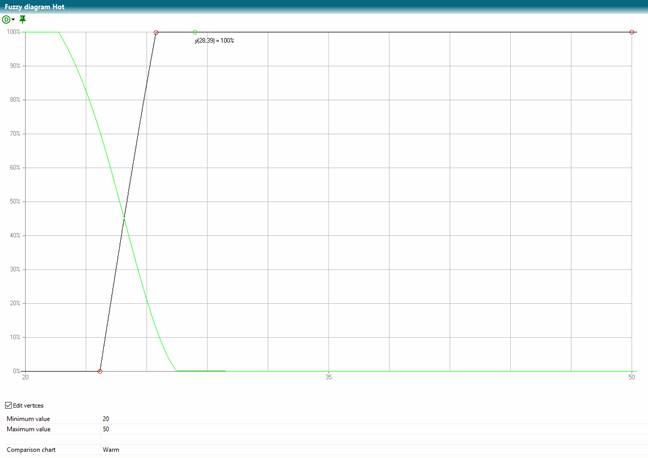The height and width of the screenshot is (458, 648).
Task: Open the dropdown arrow beside green circle
Action: pyautogui.click(x=13, y=19)
